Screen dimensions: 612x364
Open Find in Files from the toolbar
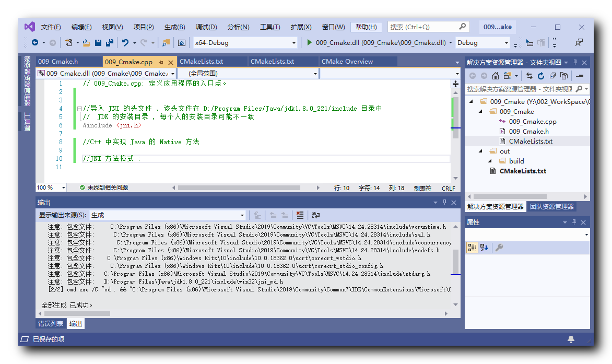(x=166, y=42)
